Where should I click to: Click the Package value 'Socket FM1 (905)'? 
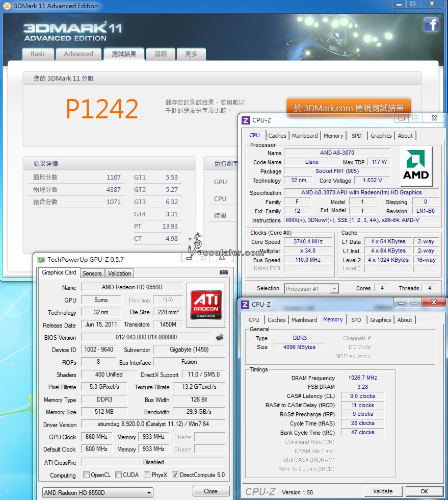click(337, 171)
